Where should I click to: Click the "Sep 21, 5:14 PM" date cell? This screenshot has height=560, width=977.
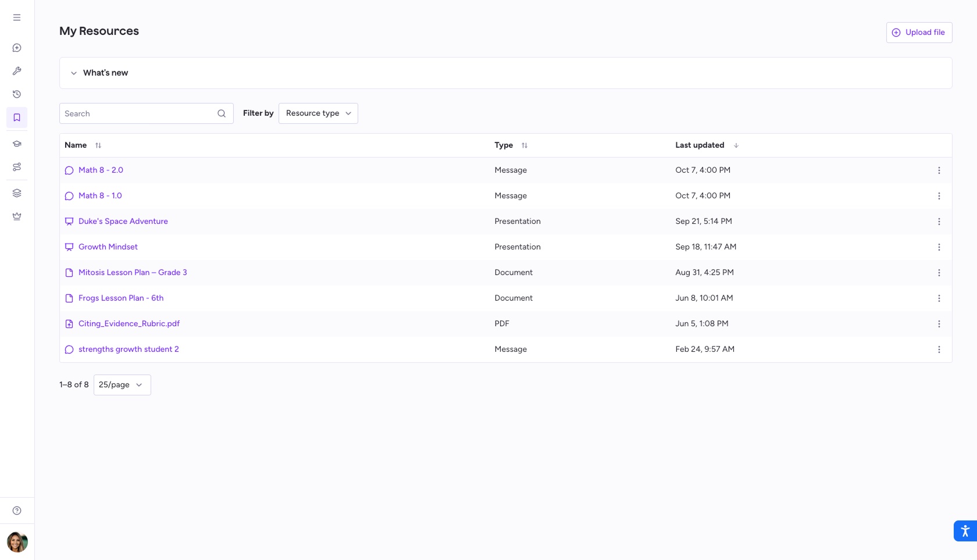(x=704, y=222)
